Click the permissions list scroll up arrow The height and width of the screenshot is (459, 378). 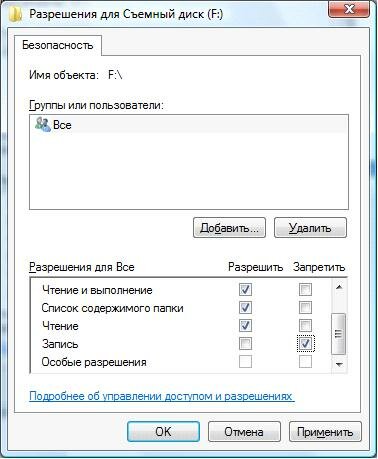pos(339,287)
